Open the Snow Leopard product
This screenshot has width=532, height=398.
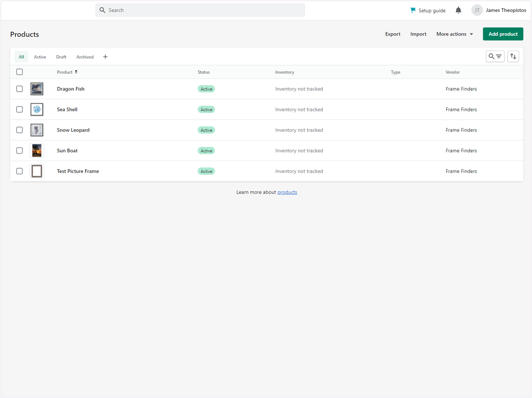pyautogui.click(x=73, y=130)
